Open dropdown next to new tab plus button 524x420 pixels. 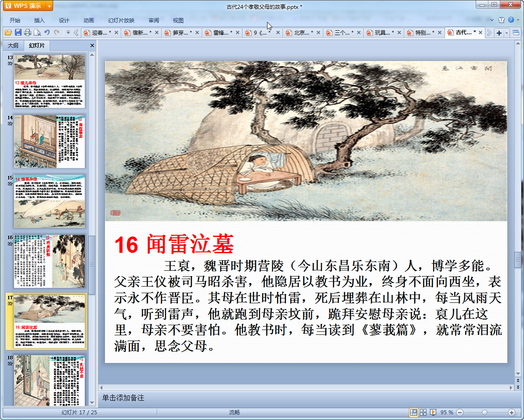[506, 33]
